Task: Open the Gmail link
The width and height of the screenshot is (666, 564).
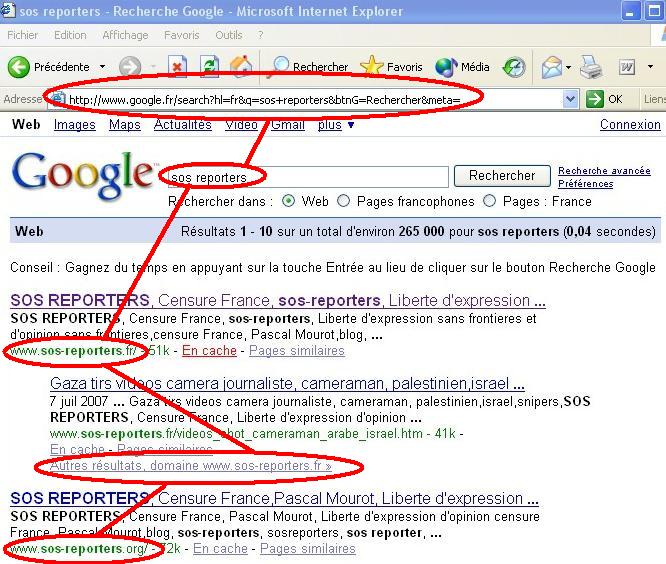Action: pos(288,124)
